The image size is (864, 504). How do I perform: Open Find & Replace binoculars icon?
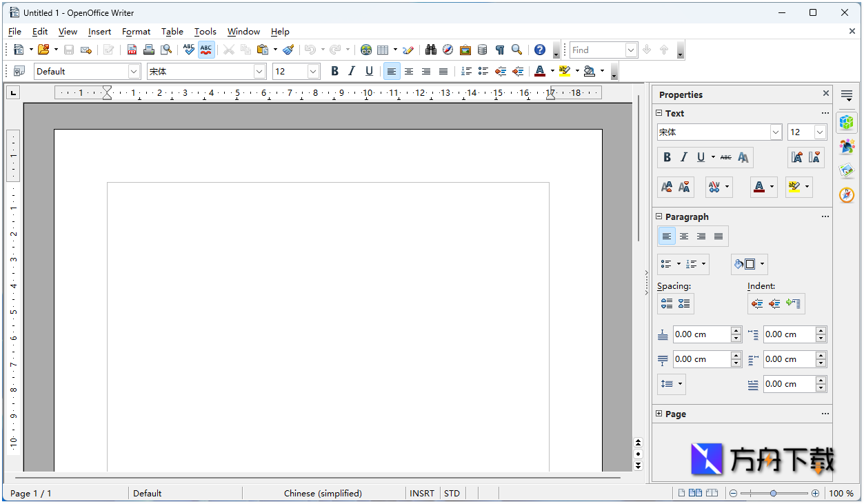(431, 50)
